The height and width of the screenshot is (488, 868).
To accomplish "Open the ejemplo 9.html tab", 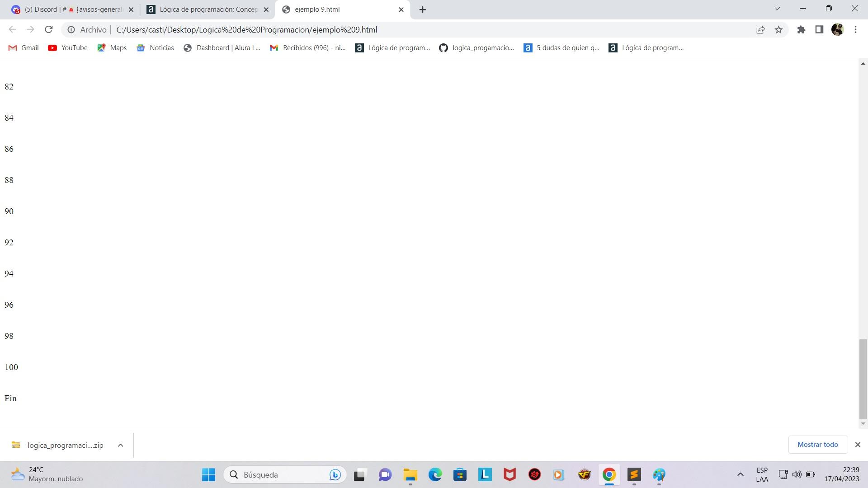I will (x=342, y=9).
